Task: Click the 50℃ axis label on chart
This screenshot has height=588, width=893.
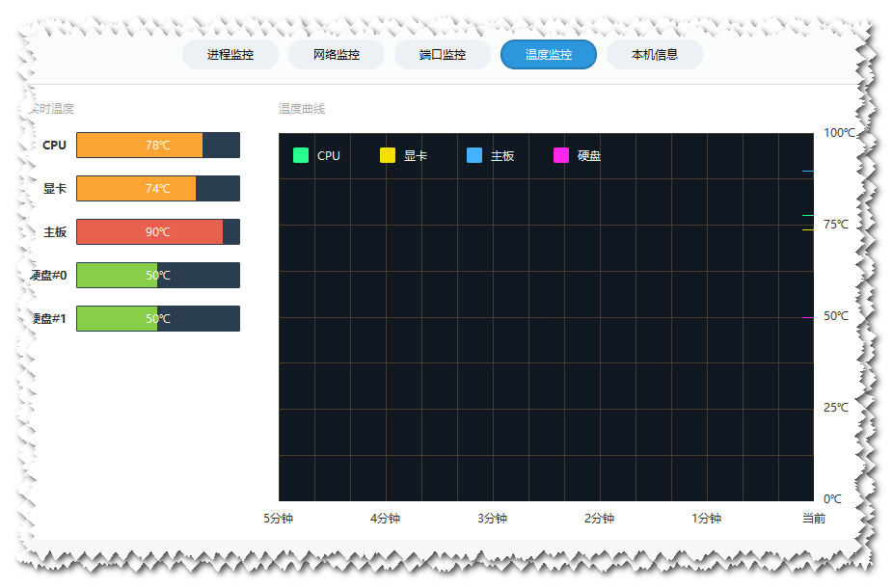Action: pos(836,316)
